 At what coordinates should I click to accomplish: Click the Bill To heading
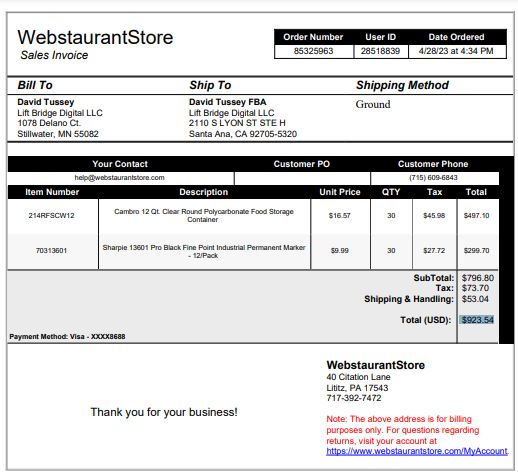pos(35,85)
